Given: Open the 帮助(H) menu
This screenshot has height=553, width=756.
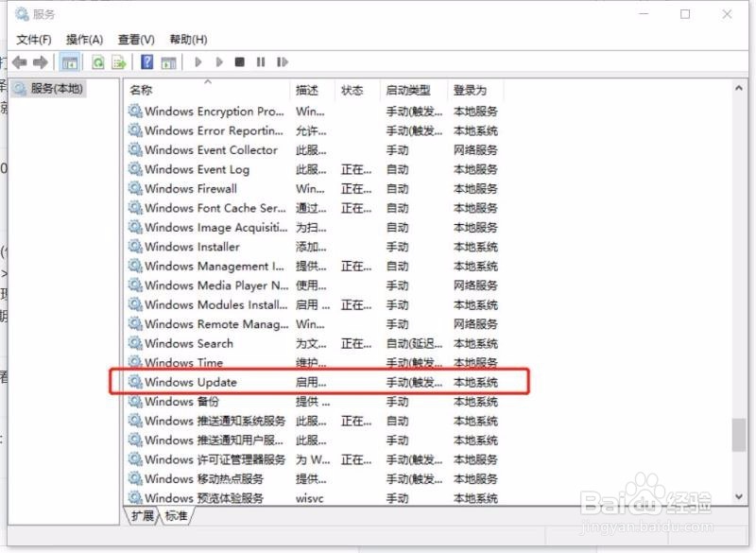Looking at the screenshot, I should coord(188,40).
